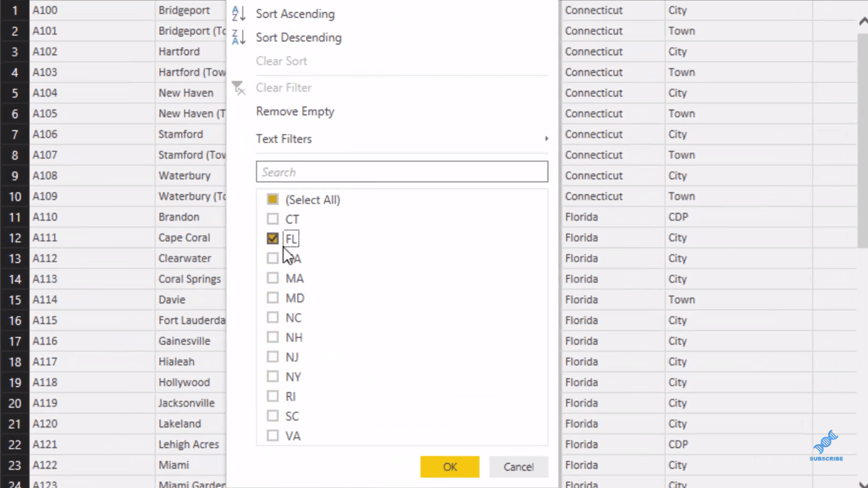Screen dimensions: 868x488
Task: Check the MA checkbox
Action: pyautogui.click(x=273, y=278)
